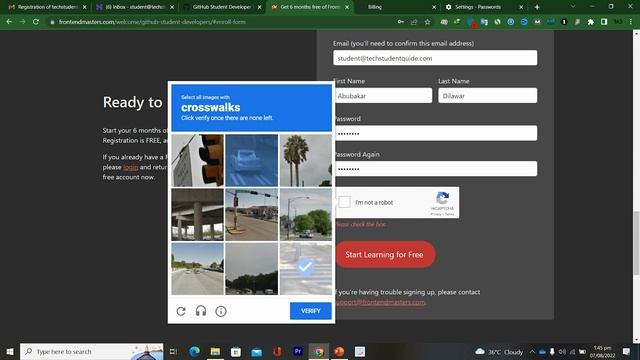This screenshot has width=640, height=360.
Task: Close the Get 6 months free tab
Action: tap(347, 7)
